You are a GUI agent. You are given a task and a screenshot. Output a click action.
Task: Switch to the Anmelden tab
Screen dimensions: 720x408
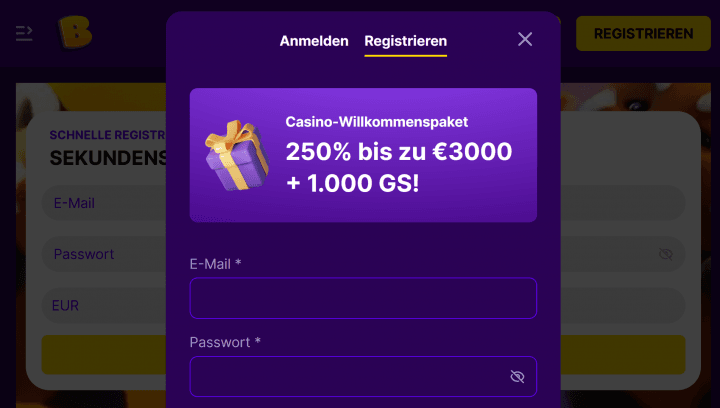314,41
